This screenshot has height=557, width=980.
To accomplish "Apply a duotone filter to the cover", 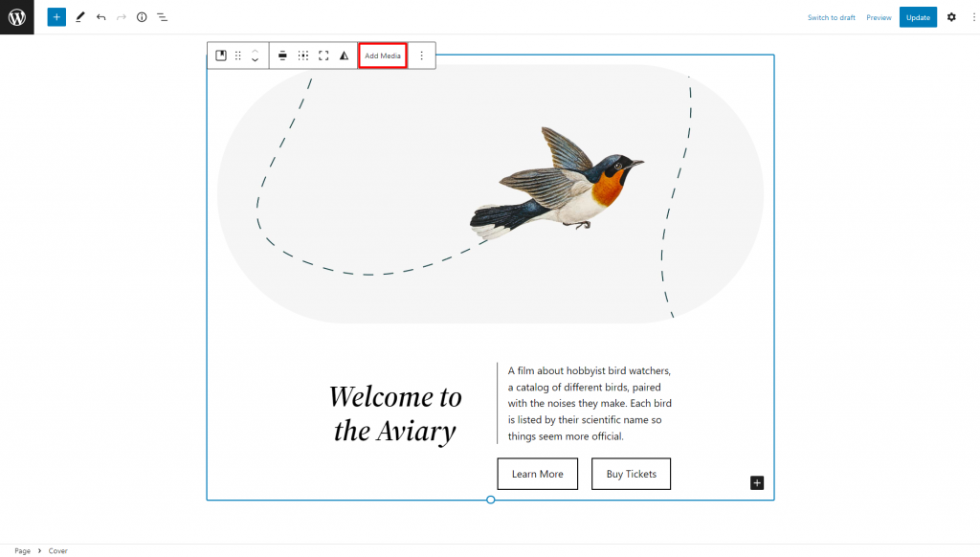I will pos(345,56).
